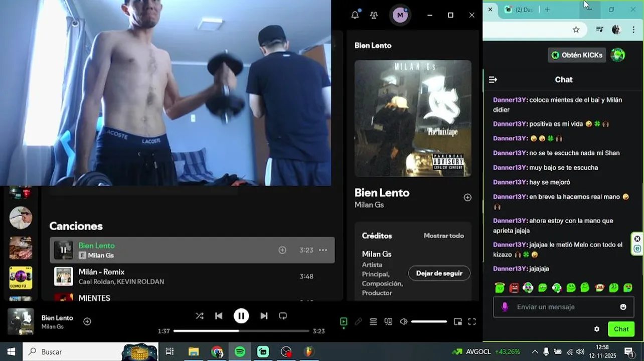Click the purple microphone icon in chat
Image resolution: width=644 pixels, height=361 pixels.
(x=505, y=307)
